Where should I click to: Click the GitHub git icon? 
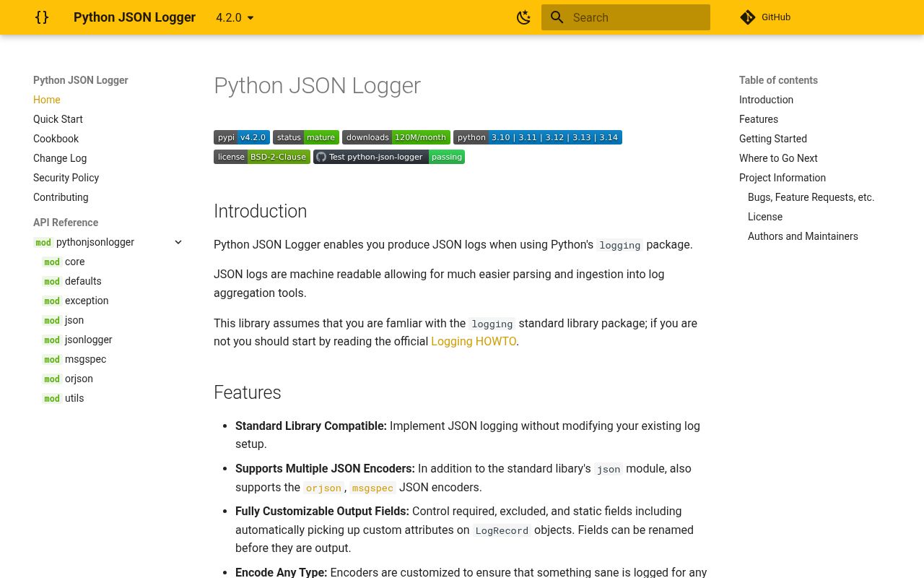pos(748,17)
